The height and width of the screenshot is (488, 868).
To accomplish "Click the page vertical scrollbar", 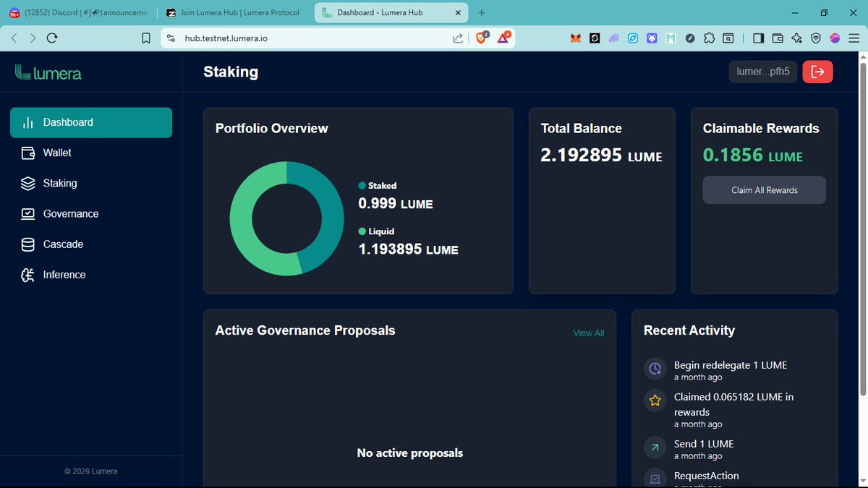I will coord(862,228).
